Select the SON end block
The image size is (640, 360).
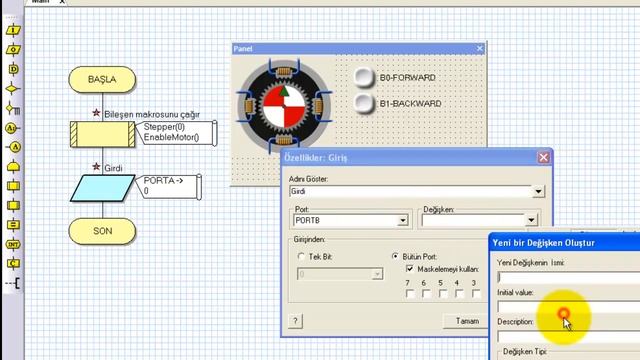pyautogui.click(x=102, y=231)
